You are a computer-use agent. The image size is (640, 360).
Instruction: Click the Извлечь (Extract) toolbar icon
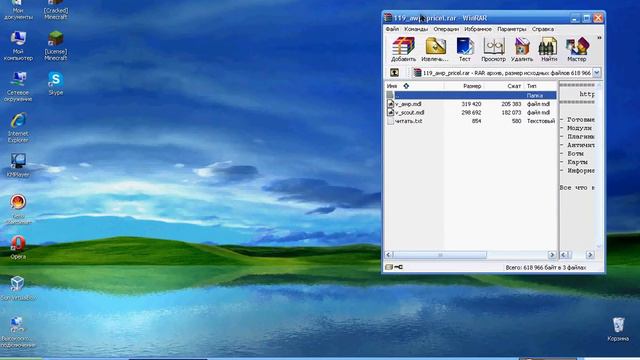(x=435, y=49)
